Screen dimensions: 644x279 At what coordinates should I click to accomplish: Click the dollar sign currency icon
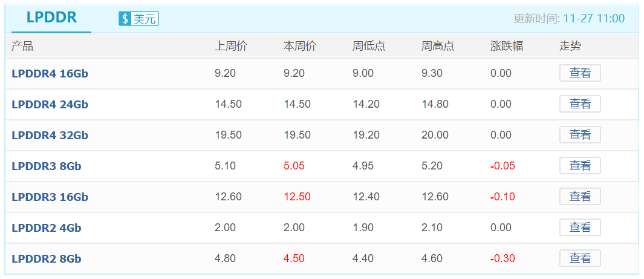point(125,19)
